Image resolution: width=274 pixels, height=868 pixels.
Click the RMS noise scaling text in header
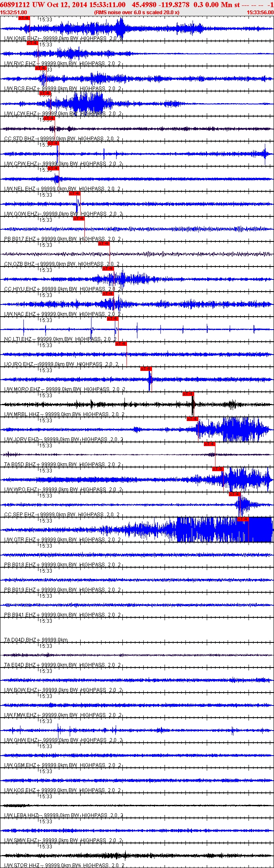coord(137,13)
